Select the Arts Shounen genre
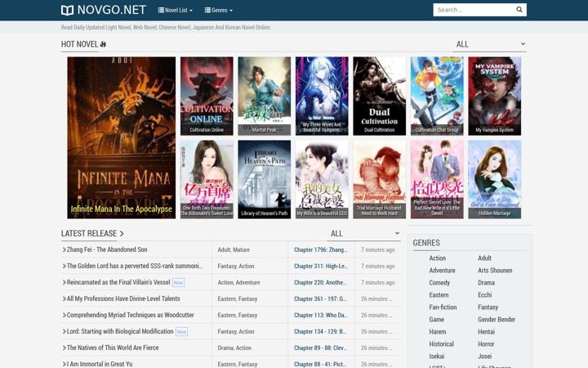 pyautogui.click(x=495, y=271)
